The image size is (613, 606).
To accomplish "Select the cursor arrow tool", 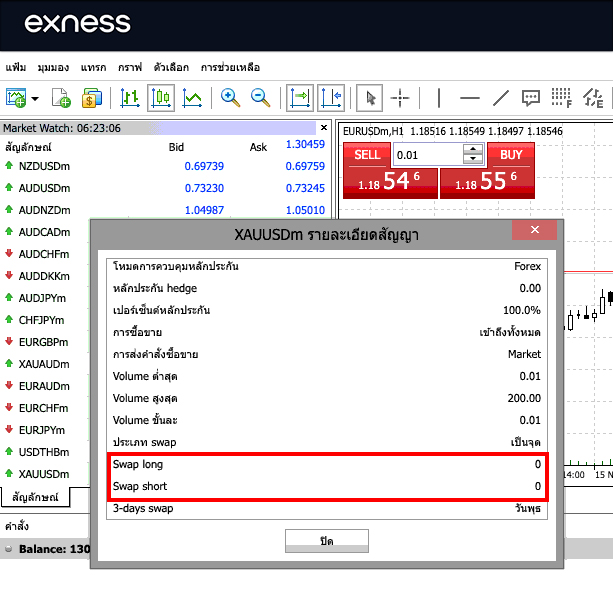I will tap(369, 98).
